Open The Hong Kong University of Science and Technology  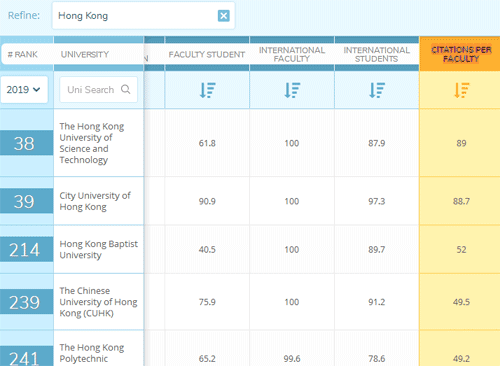92,143
